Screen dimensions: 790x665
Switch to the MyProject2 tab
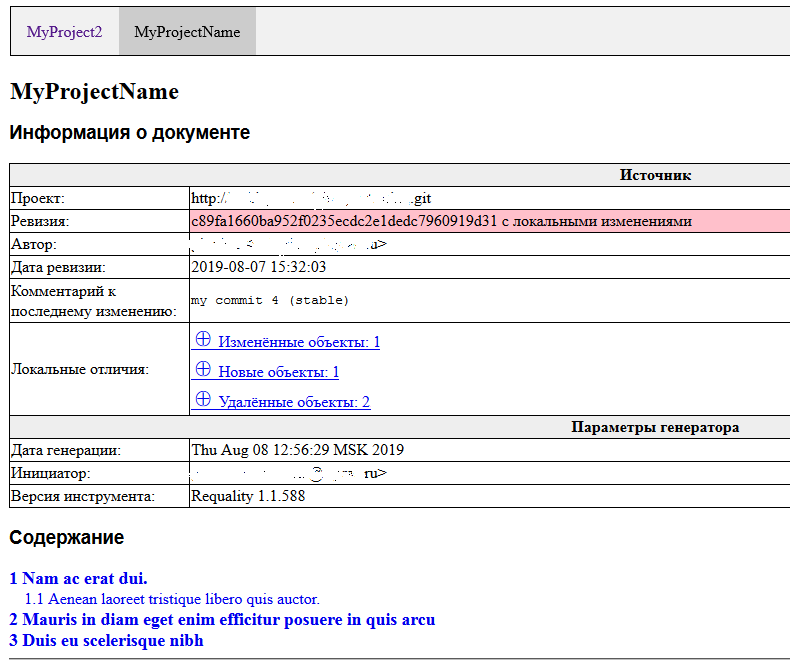[x=64, y=32]
